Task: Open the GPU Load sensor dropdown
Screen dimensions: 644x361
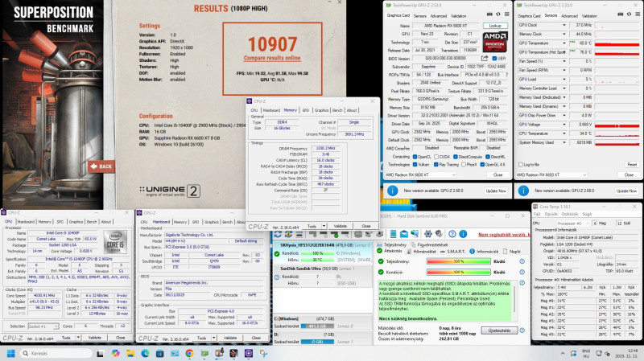Action: [x=564, y=79]
